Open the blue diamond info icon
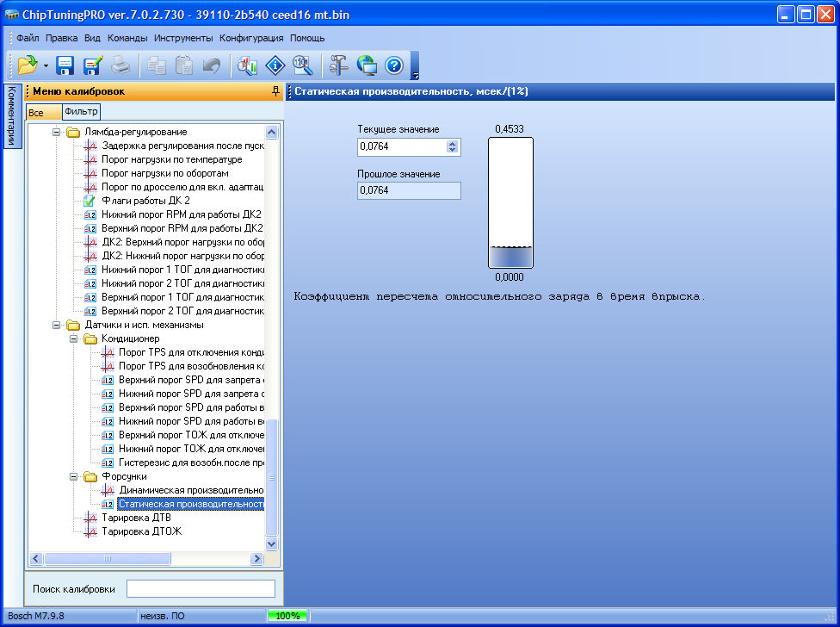 pos(275,65)
